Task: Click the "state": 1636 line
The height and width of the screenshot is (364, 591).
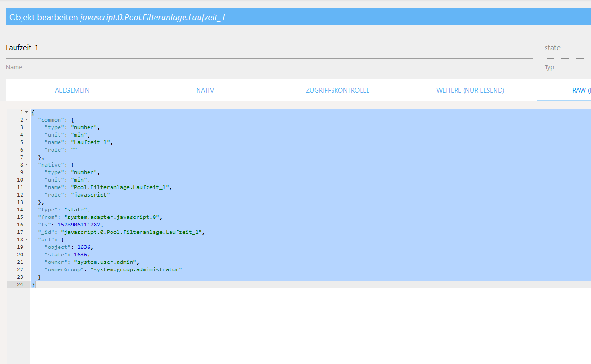Action: click(x=67, y=255)
